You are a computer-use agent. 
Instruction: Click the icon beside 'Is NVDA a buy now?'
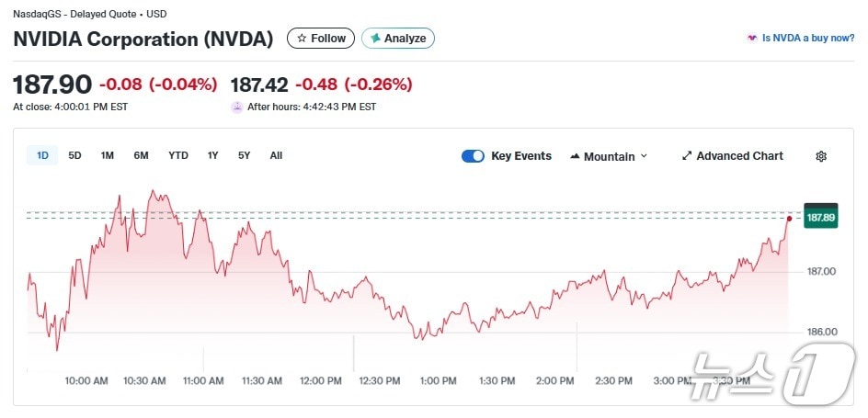(x=753, y=39)
